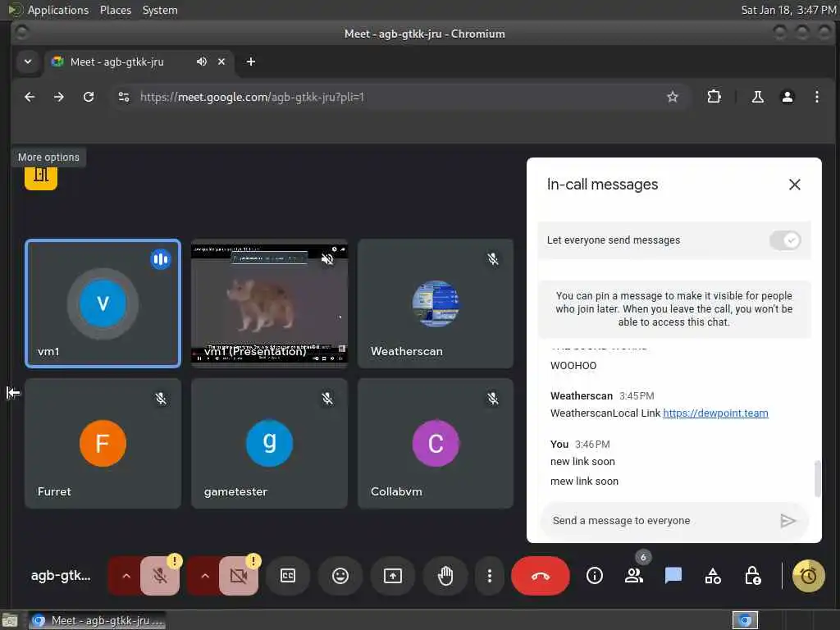Screen dimensions: 840x630
Task: Click the browser forward arrow
Action: 59,97
